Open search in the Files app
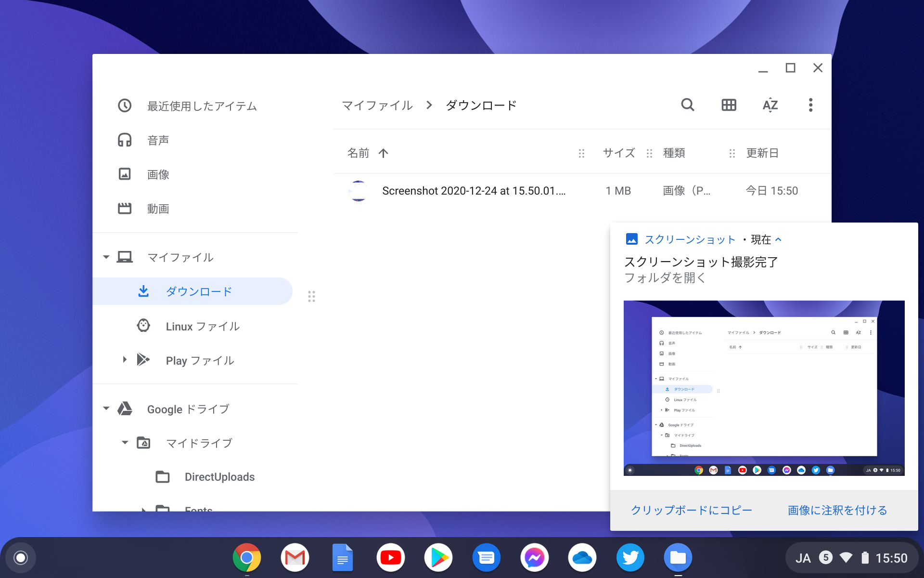 687,105
